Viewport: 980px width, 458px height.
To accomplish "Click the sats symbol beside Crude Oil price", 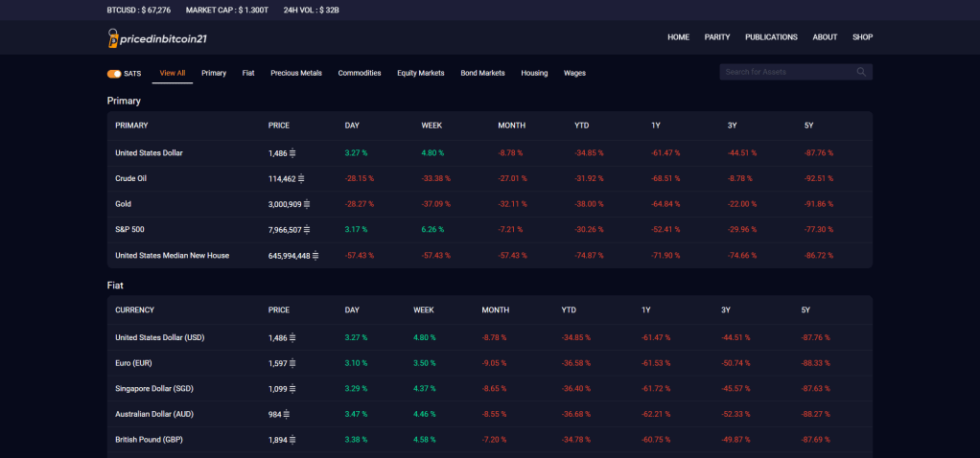I will tap(303, 178).
